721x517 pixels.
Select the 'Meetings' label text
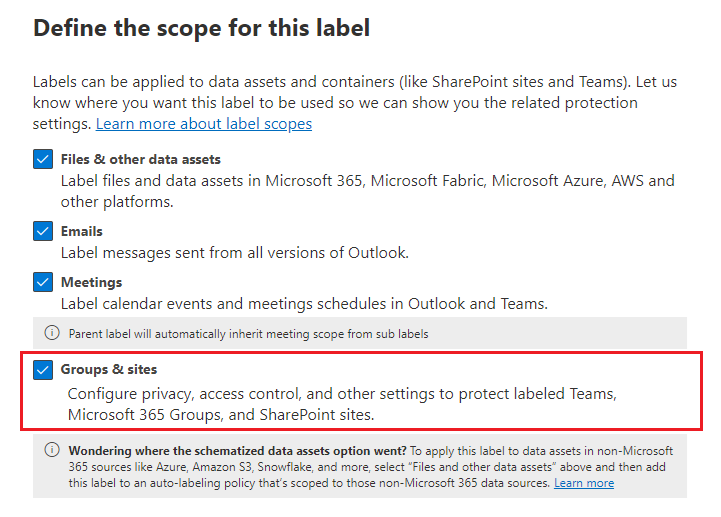click(92, 283)
